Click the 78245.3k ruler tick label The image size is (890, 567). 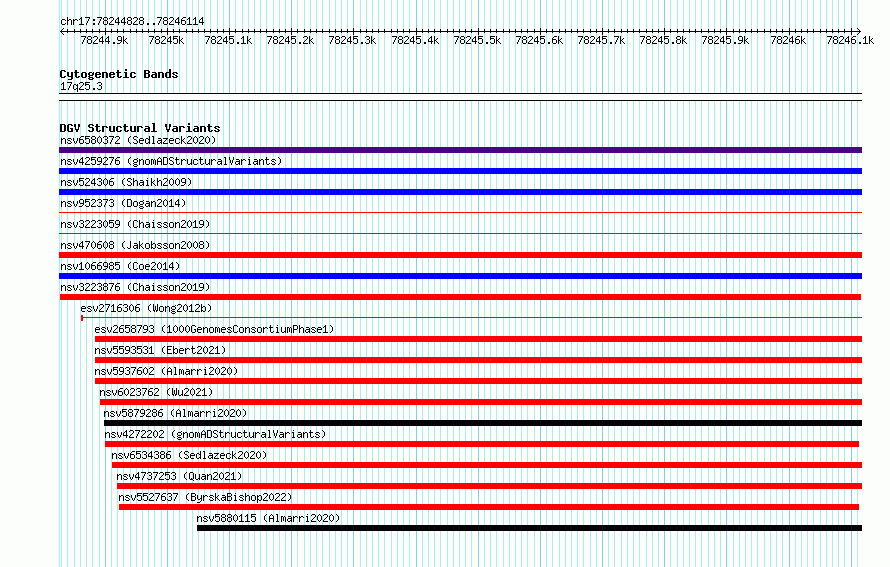click(352, 40)
